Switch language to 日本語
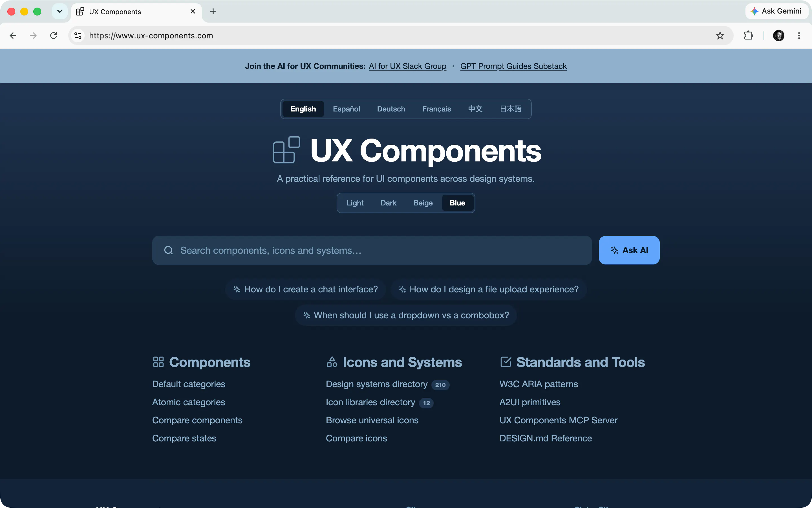This screenshot has width=812, height=508. click(x=510, y=109)
